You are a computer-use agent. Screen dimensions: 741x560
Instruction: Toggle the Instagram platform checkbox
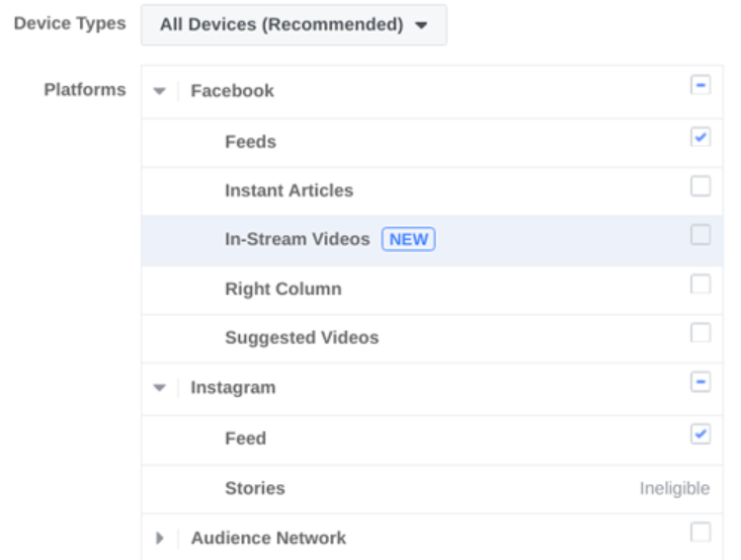tap(700, 382)
